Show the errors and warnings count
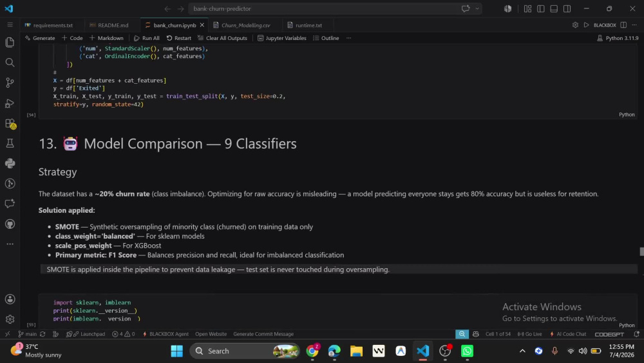 123,334
